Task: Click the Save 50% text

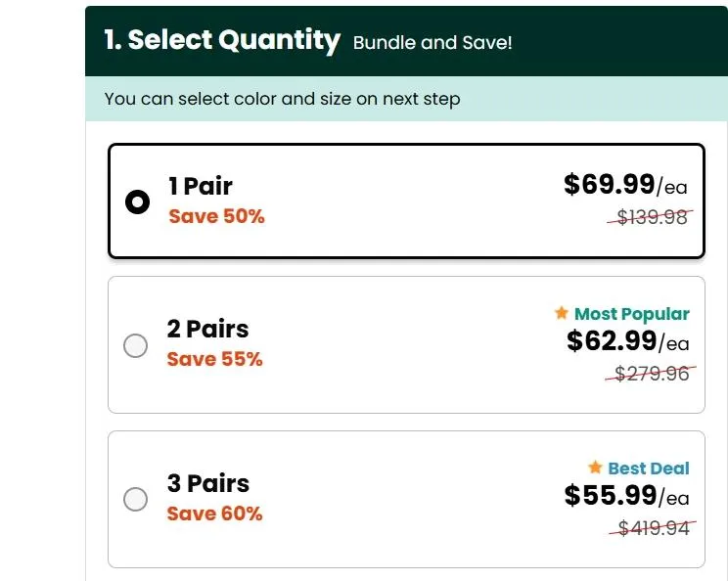Action: 216,216
